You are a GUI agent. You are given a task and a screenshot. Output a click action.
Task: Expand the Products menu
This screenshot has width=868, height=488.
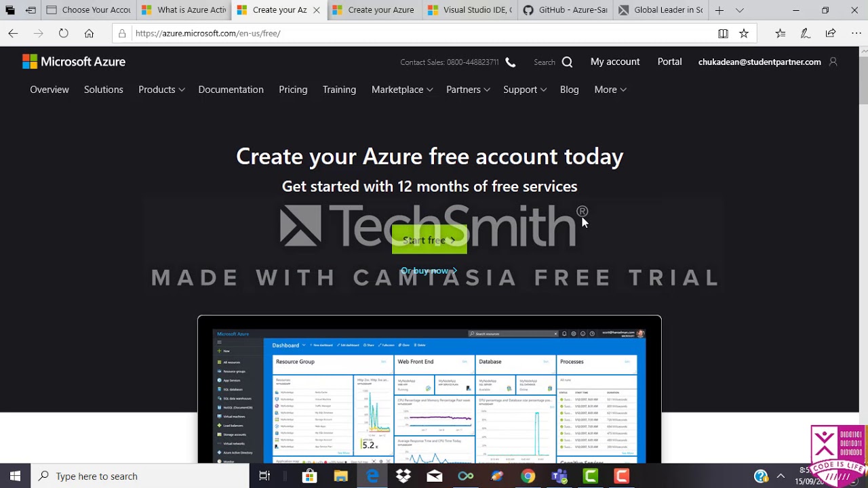[x=161, y=89]
